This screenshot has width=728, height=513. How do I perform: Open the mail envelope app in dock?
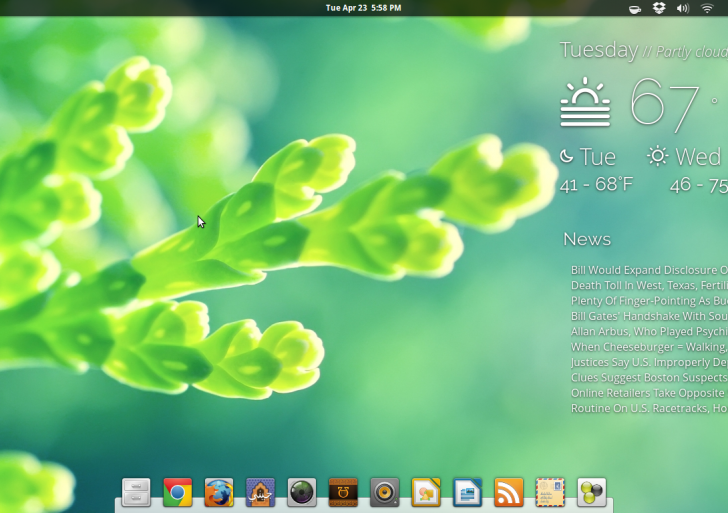[550, 492]
